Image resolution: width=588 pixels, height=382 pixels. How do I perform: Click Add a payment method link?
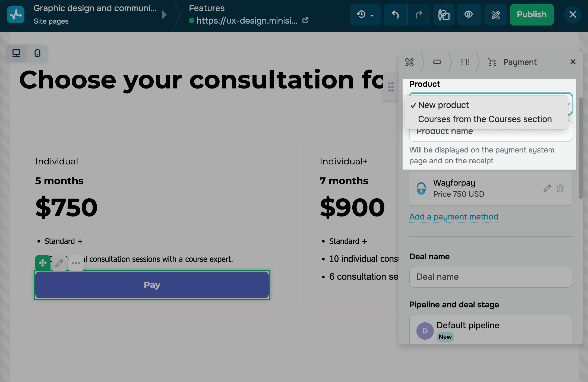[x=454, y=217]
